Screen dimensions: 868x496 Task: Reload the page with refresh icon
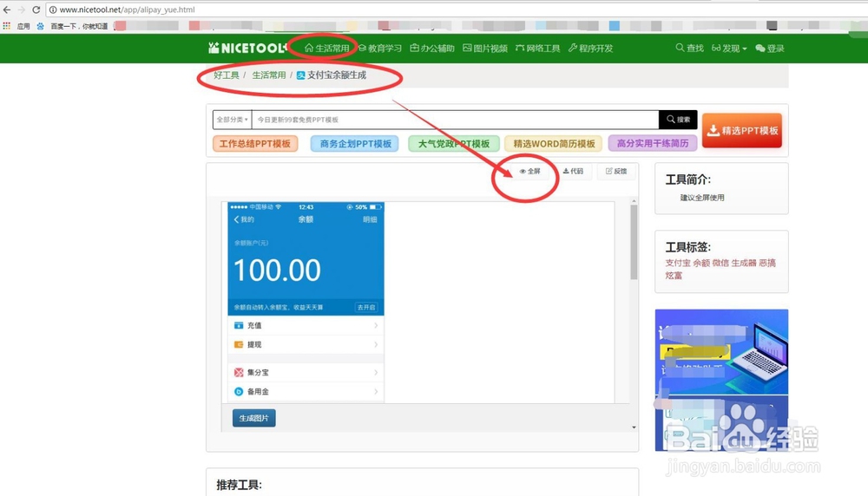coord(36,10)
